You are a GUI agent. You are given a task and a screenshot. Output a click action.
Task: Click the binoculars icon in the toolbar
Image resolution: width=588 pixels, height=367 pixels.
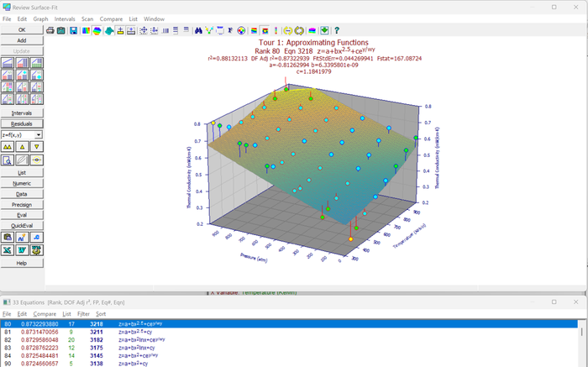coord(198,31)
